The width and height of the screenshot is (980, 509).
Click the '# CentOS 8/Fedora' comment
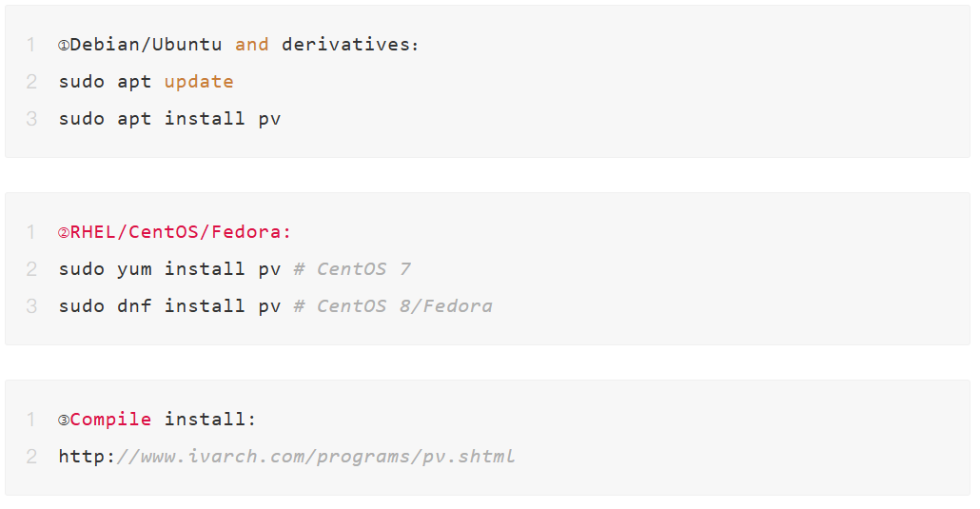(393, 306)
